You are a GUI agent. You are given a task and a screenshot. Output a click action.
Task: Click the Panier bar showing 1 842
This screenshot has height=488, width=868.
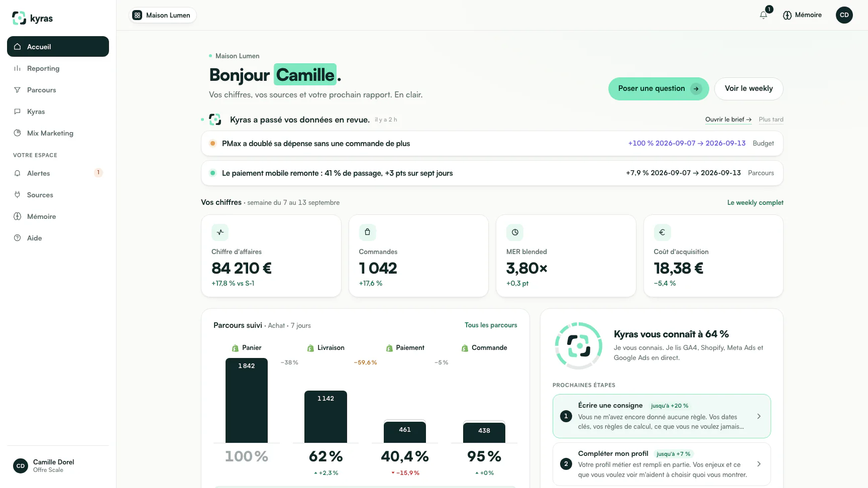247,400
